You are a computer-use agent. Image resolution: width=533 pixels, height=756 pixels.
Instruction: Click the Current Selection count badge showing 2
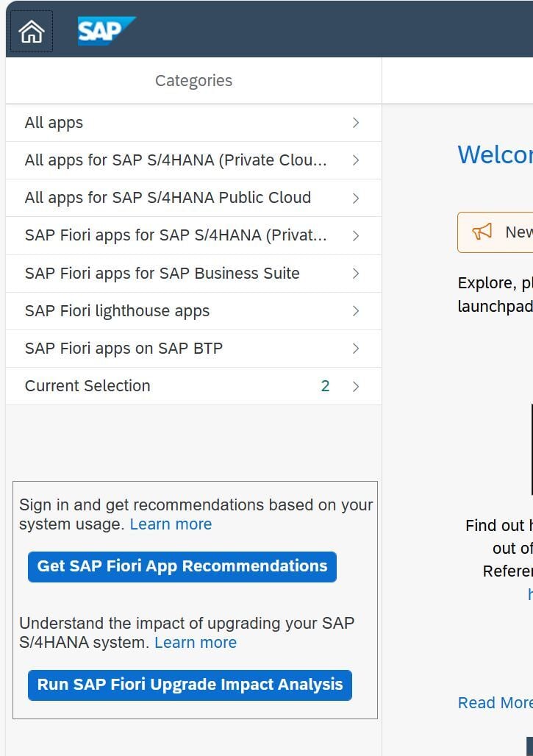coord(326,385)
